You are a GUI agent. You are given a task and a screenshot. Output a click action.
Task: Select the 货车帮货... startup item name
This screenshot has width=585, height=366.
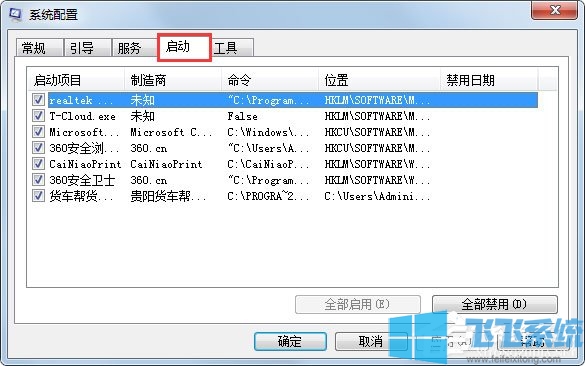81,196
